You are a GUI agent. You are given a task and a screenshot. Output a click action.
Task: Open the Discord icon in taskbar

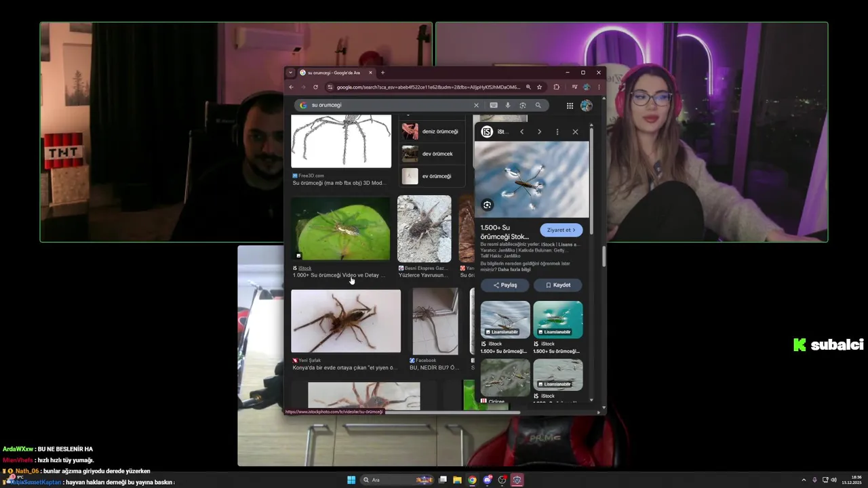pyautogui.click(x=487, y=480)
